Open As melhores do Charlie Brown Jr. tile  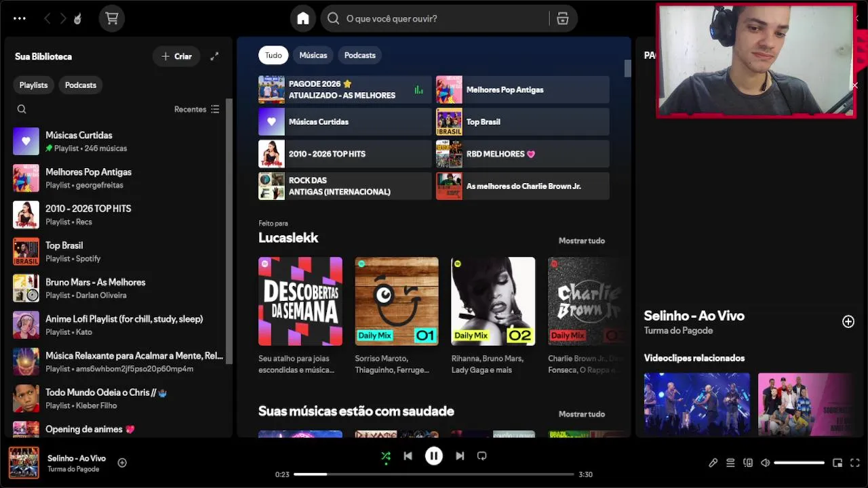(x=522, y=186)
